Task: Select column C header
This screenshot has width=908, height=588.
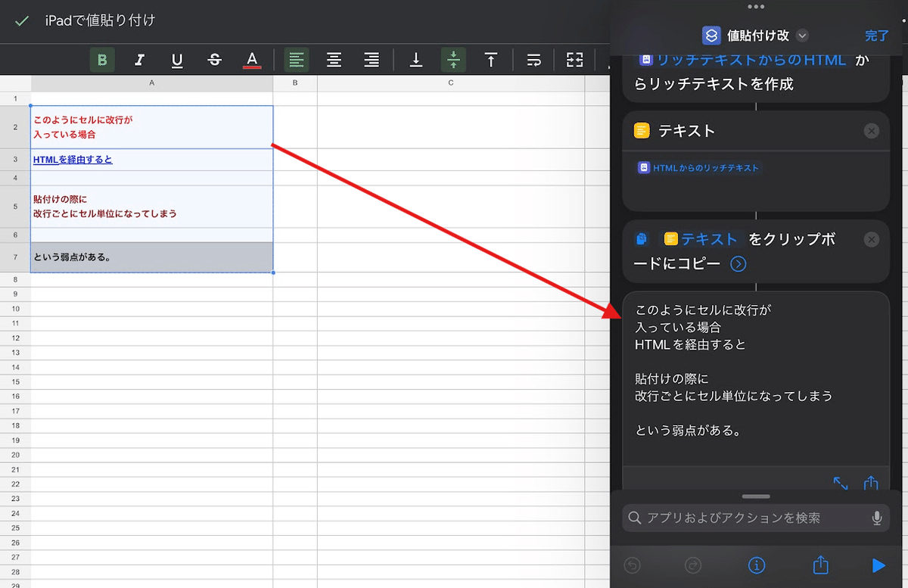Action: point(451,82)
